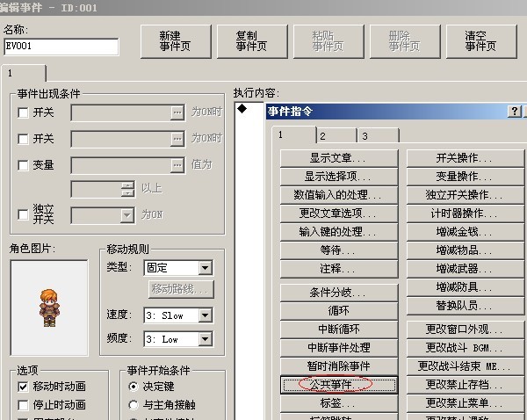
Task: Open event command tab 1
Action: [293, 135]
